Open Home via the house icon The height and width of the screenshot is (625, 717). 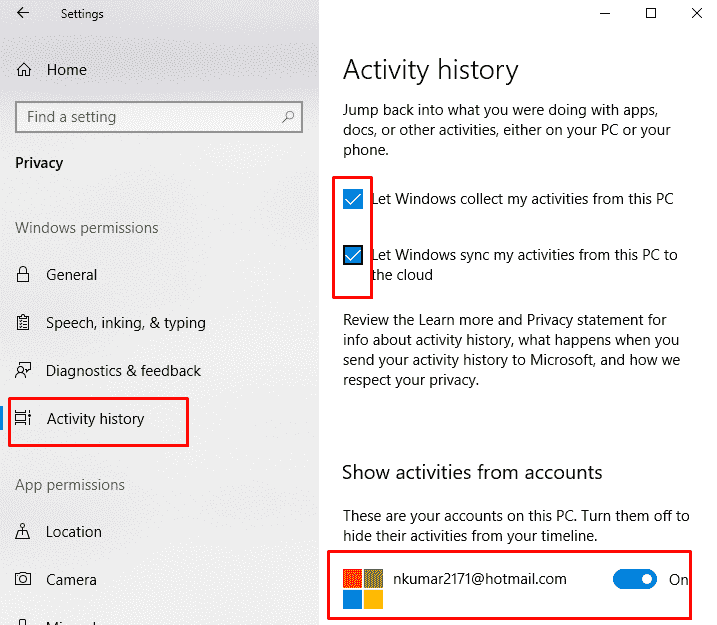[24, 70]
